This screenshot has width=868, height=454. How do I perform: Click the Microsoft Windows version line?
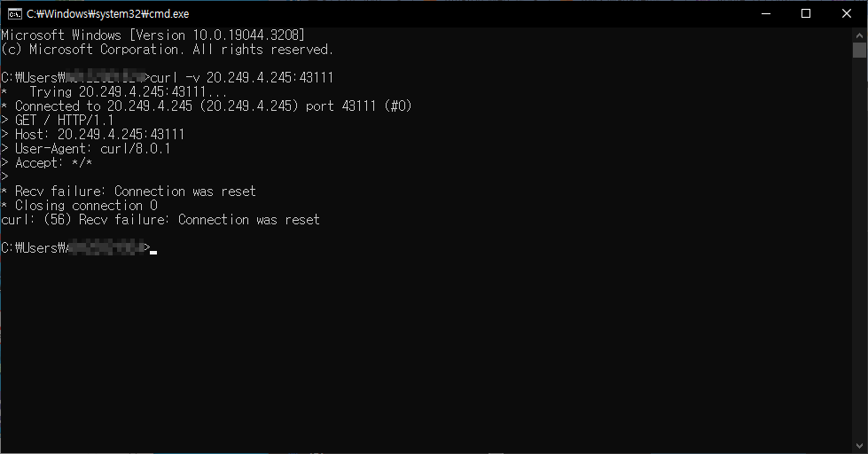[152, 35]
